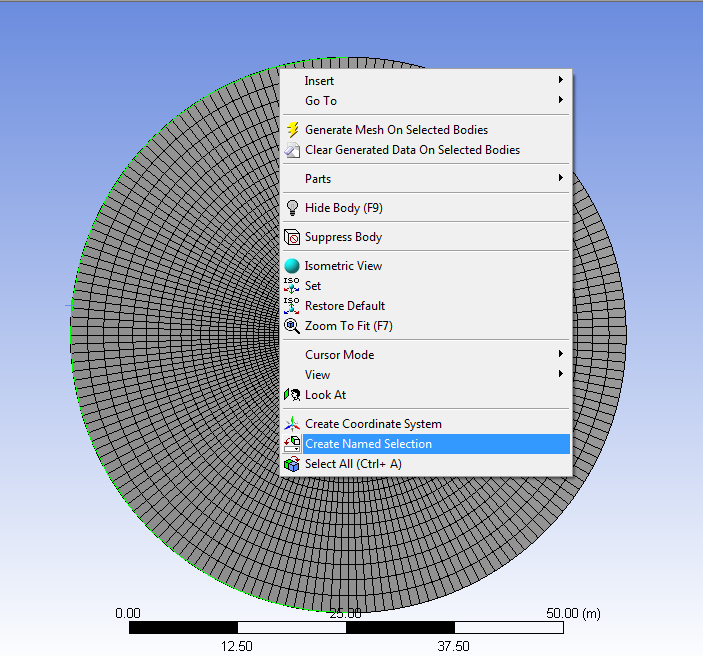Expand the Parts submenu arrow

tap(560, 178)
